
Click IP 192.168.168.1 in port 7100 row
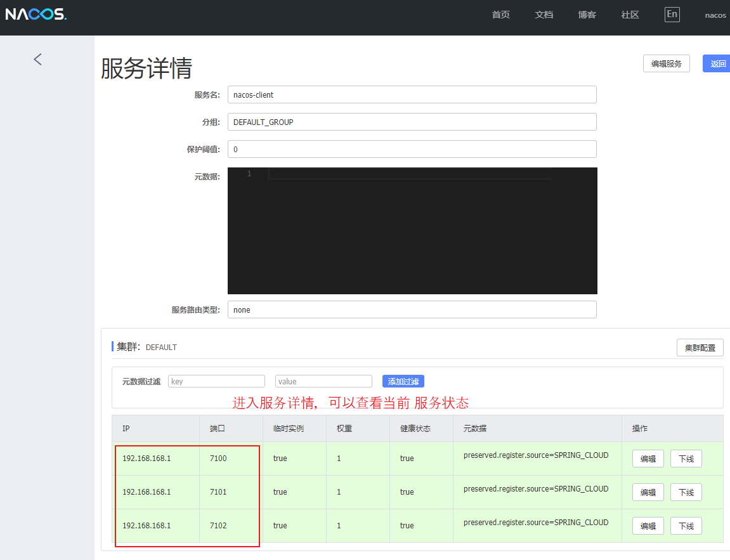point(147,459)
